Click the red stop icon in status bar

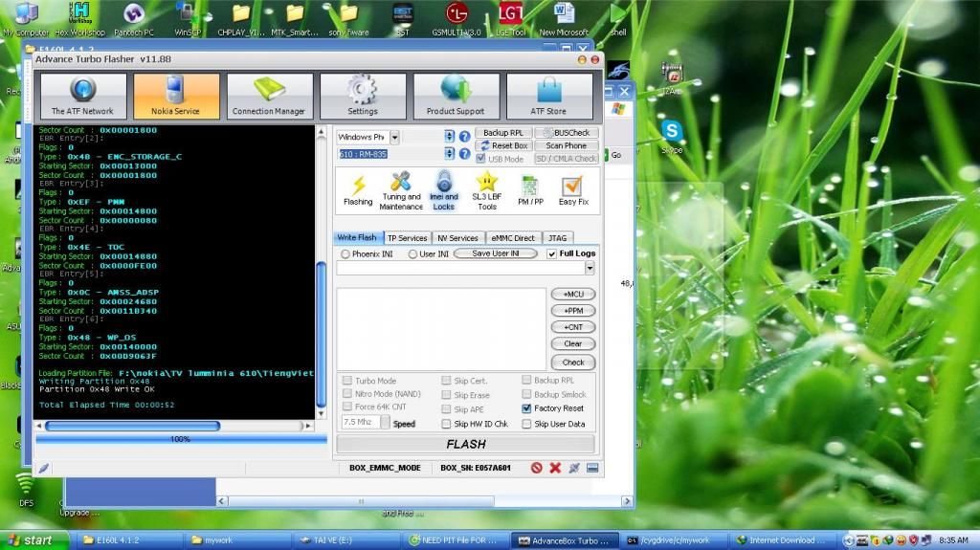[x=536, y=468]
